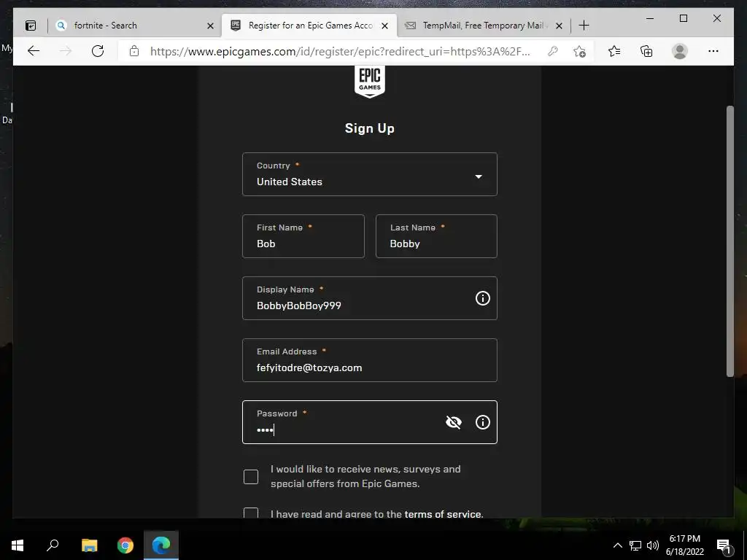The height and width of the screenshot is (560, 747).
Task: Click the Last Name field
Action: [436, 236]
